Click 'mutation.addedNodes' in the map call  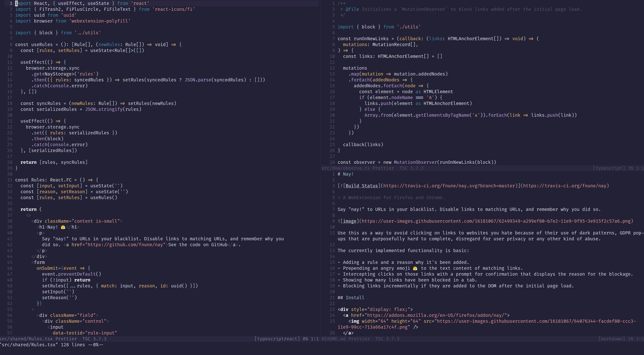click(x=419, y=74)
